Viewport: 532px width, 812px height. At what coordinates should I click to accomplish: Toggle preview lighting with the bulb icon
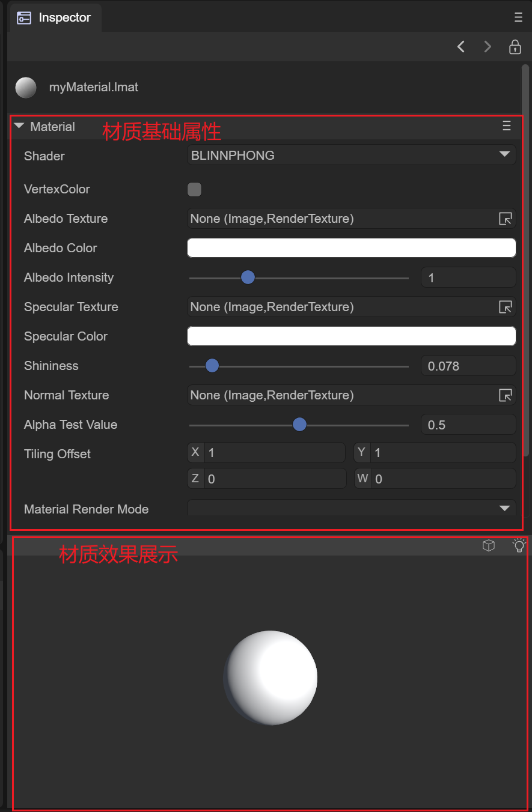click(519, 545)
